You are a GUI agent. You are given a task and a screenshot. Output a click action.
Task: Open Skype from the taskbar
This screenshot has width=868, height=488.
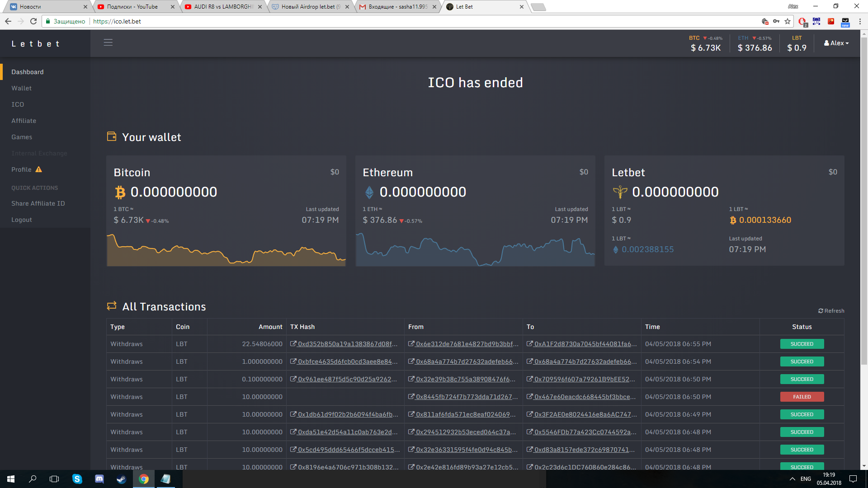(77, 479)
